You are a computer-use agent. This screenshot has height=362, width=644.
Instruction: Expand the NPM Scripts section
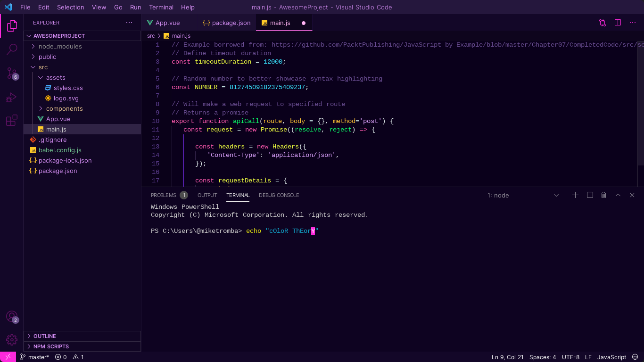tap(82, 346)
